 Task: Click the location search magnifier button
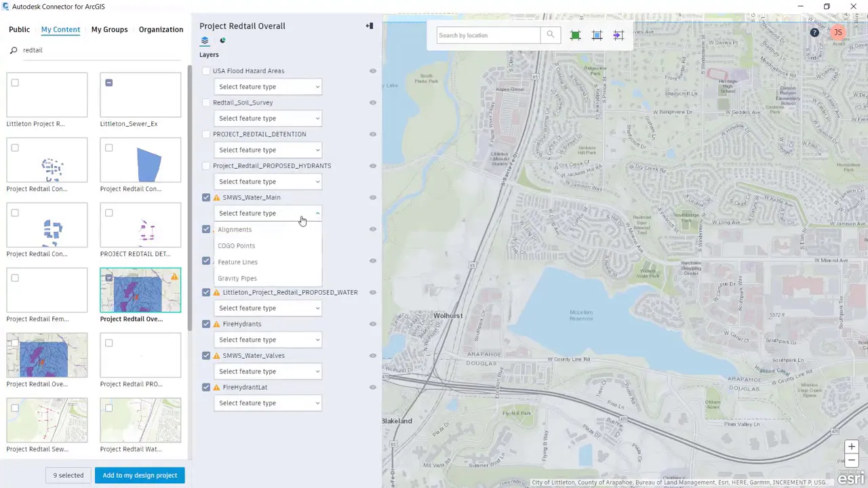pyautogui.click(x=551, y=35)
